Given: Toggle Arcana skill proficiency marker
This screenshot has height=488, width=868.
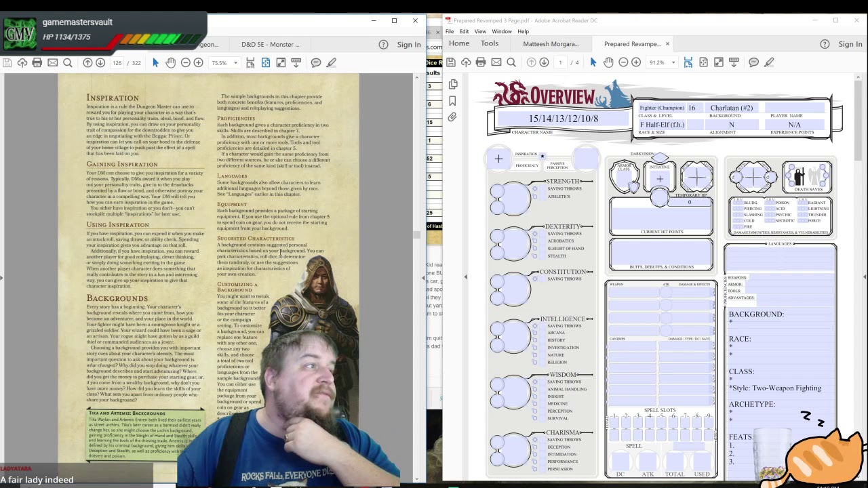Looking at the screenshot, I should (535, 333).
